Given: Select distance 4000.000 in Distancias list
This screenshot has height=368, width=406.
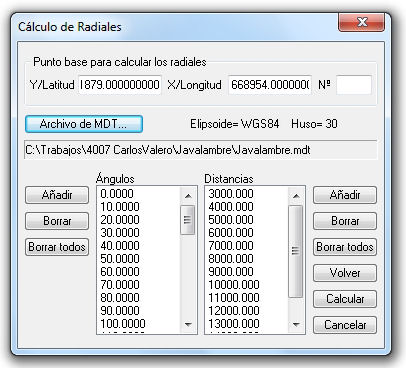Looking at the screenshot, I should 247,207.
